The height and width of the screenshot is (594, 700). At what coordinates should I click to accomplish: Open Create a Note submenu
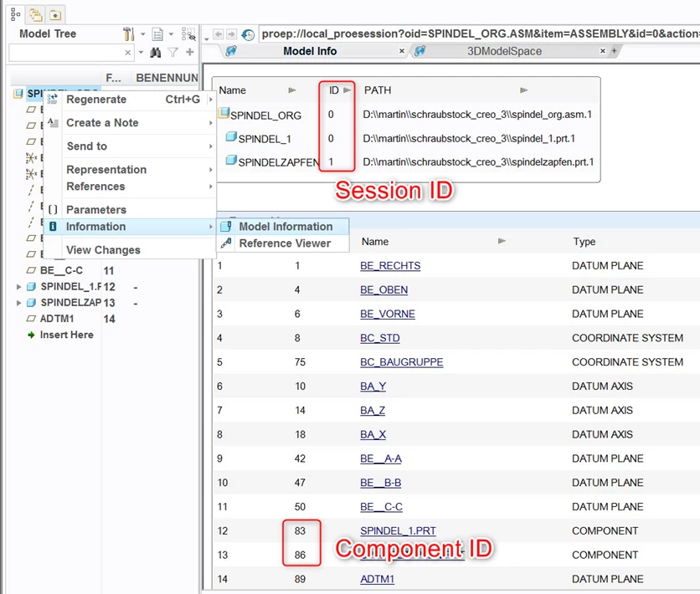pyautogui.click(x=130, y=123)
